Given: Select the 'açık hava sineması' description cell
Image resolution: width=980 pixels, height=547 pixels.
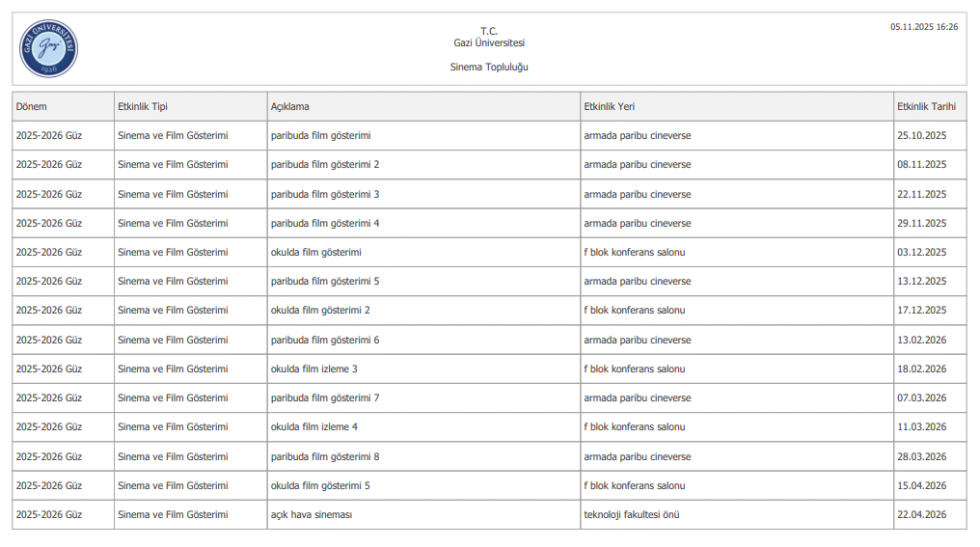Looking at the screenshot, I should [312, 515].
